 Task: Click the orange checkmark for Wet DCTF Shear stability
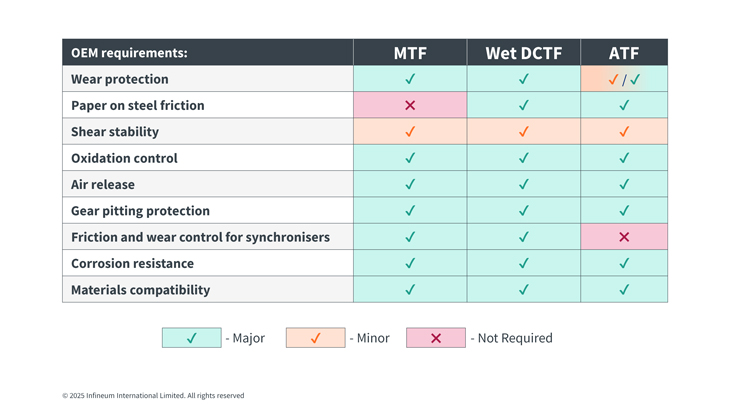[523, 132]
